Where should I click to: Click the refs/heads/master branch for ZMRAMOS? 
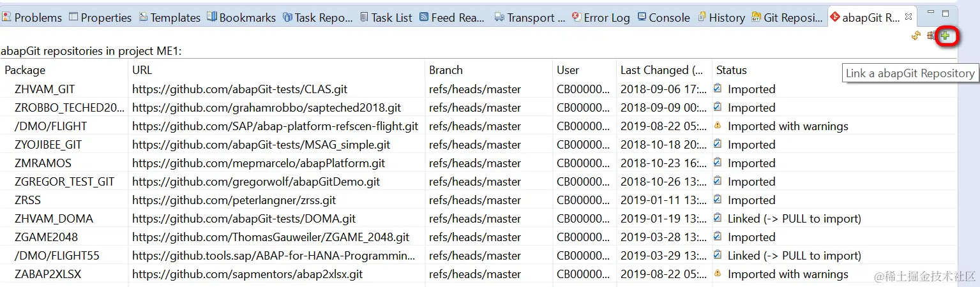pyautogui.click(x=475, y=163)
